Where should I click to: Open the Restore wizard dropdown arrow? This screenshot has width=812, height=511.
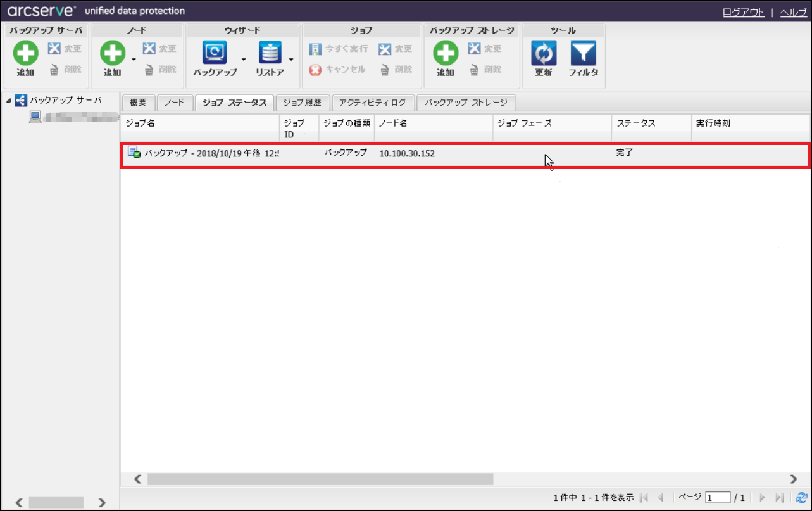tap(291, 60)
